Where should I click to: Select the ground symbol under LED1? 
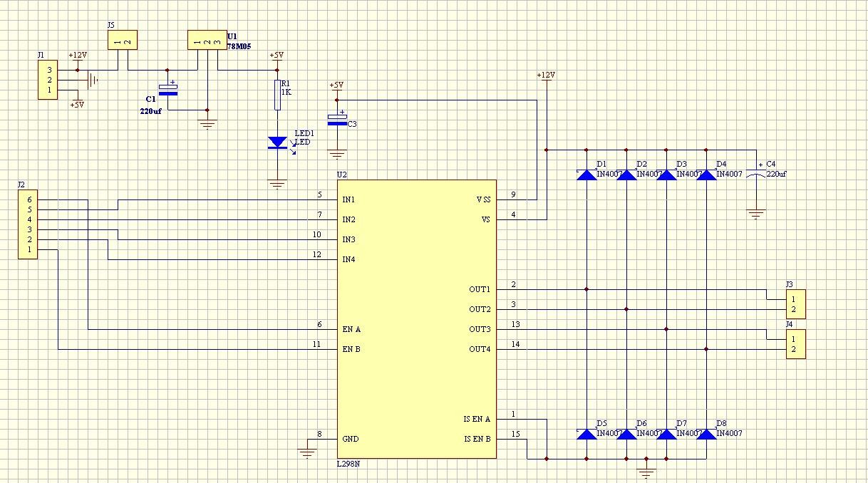pyautogui.click(x=277, y=184)
